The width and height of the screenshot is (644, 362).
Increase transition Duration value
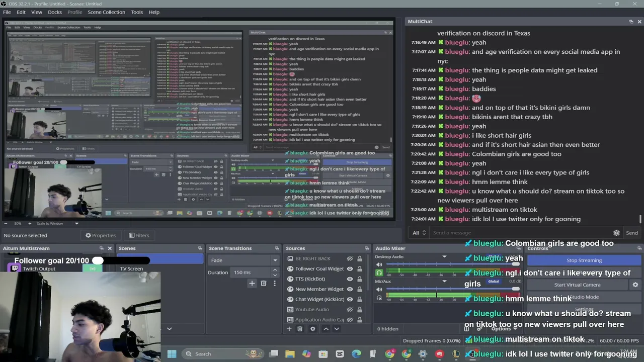click(x=275, y=270)
